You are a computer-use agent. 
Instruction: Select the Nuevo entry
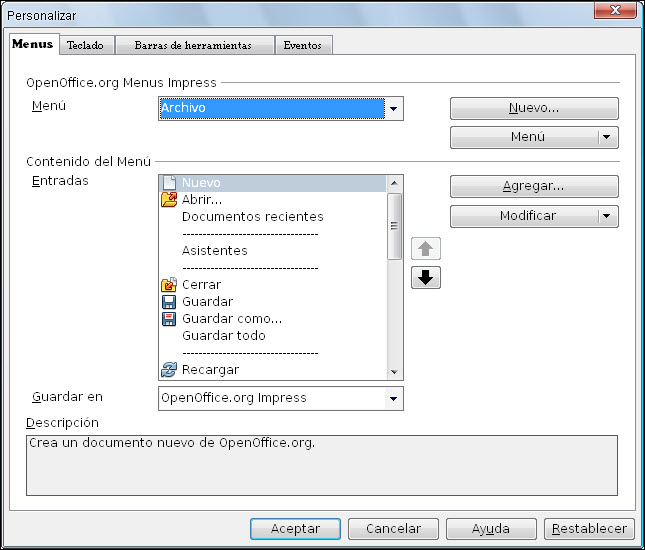[273, 183]
